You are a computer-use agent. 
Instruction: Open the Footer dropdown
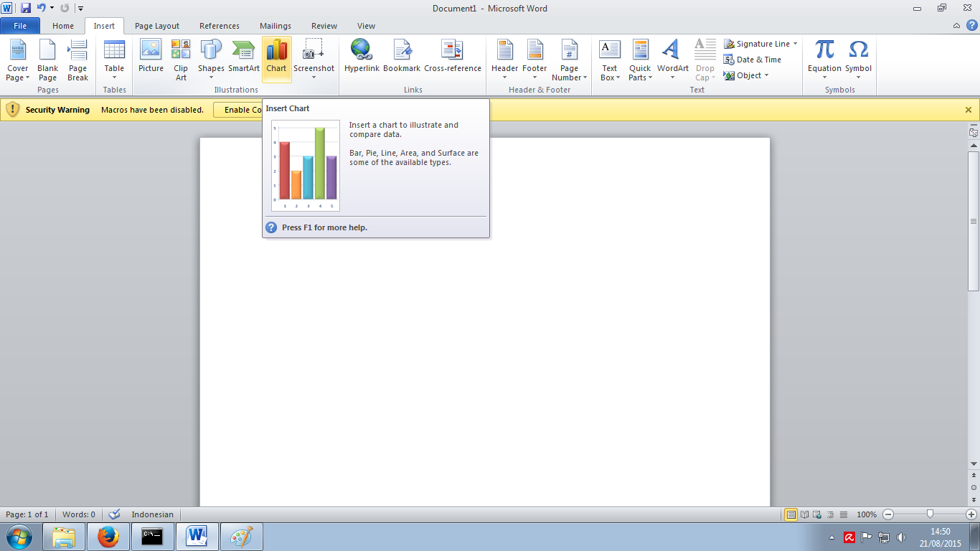click(x=534, y=60)
